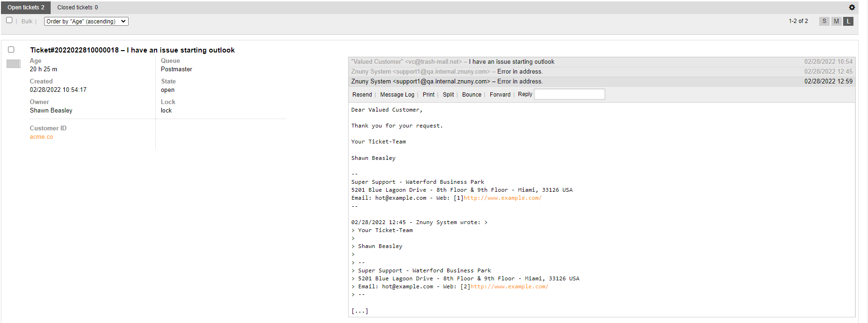This screenshot has width=868, height=323.
Task: Open the settings gear icon
Action: pos(852,8)
